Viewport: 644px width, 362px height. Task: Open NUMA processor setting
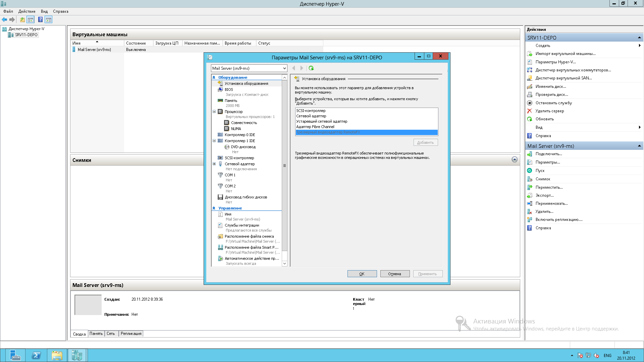[x=236, y=129]
